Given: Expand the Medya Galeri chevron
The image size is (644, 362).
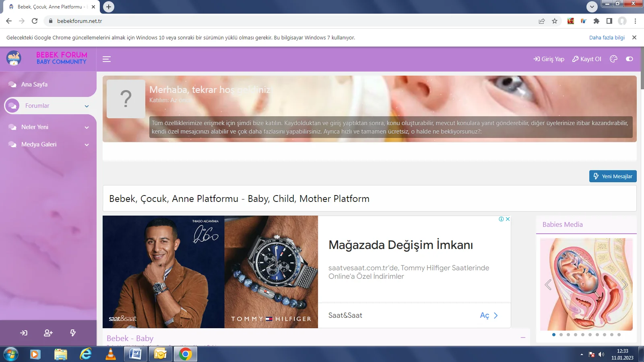Looking at the screenshot, I should 87,145.
